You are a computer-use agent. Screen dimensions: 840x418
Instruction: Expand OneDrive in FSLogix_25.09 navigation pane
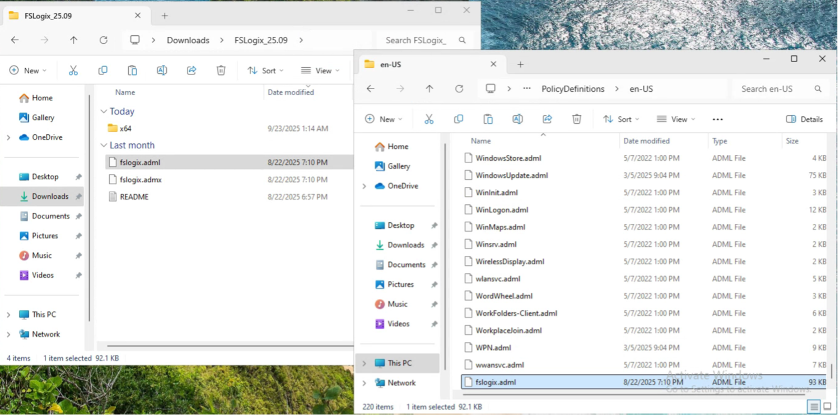point(8,137)
